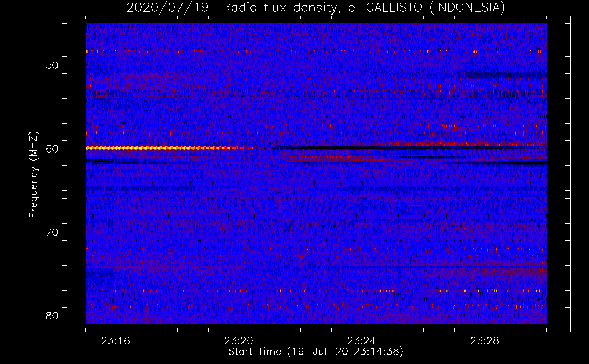Click the plot title 'Radio flux density, e-CALLISTO (INDONESIA)'
This screenshot has width=589, height=364.
363,7
